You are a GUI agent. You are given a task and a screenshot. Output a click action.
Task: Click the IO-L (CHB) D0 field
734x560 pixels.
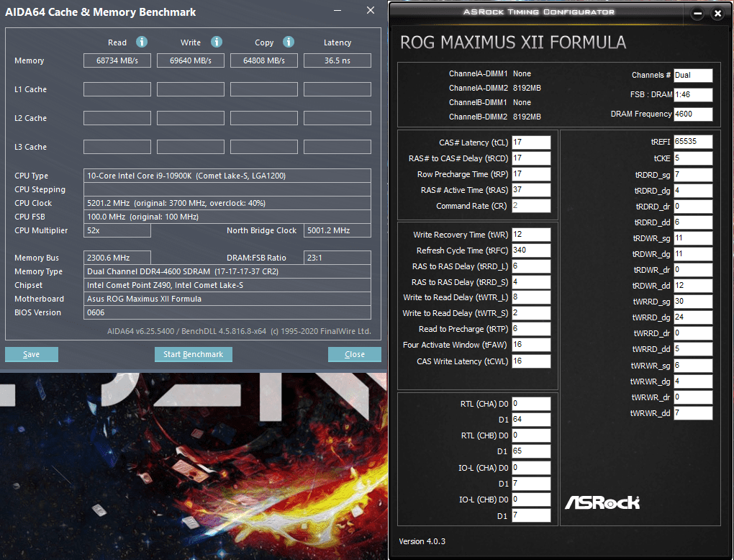531,500
